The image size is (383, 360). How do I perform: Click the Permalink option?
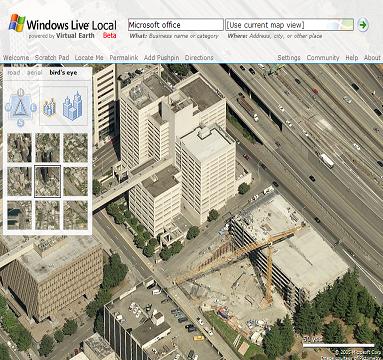pyautogui.click(x=124, y=58)
